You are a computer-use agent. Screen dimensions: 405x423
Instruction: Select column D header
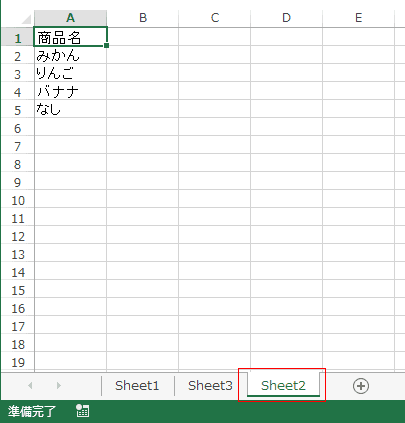(x=287, y=18)
